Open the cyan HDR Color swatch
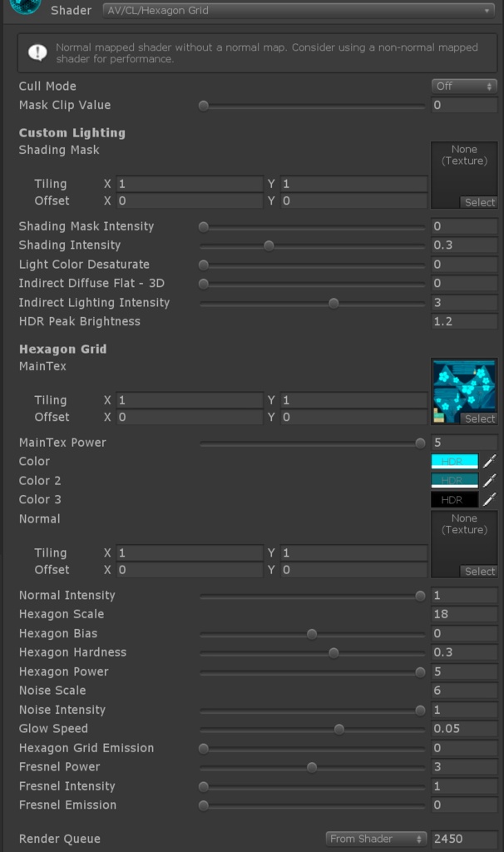Screen dimensions: 504x852 [x=454, y=461]
